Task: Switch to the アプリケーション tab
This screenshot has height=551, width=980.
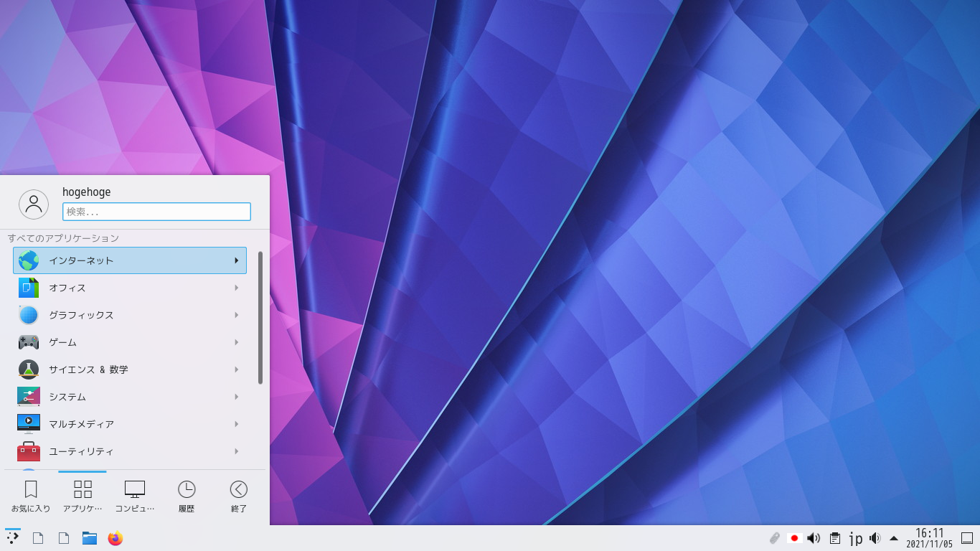Action: pos(83,497)
